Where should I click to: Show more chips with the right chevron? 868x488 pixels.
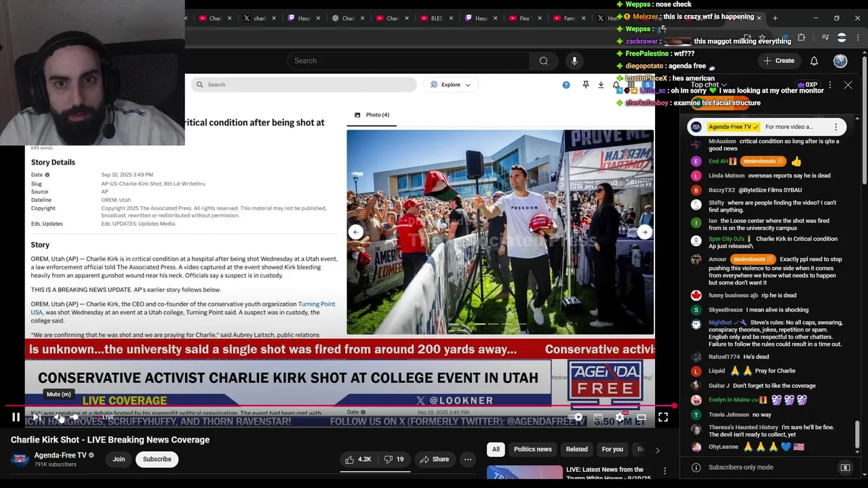pyautogui.click(x=657, y=449)
